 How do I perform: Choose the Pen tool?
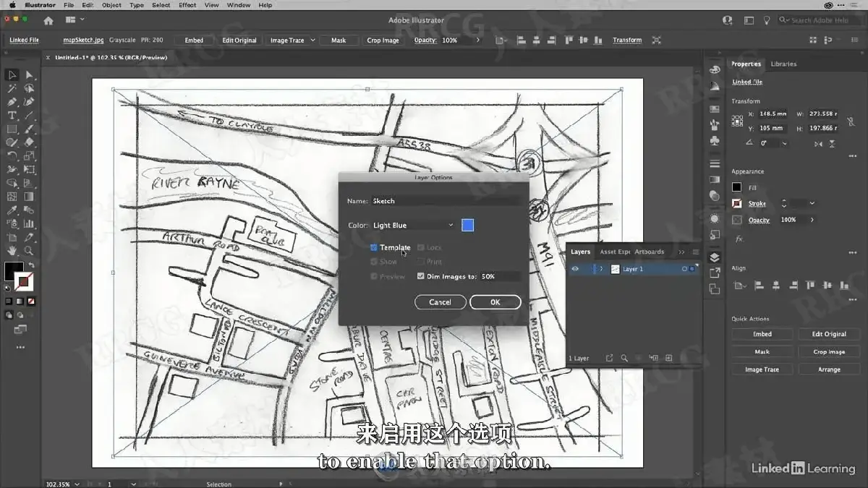[12, 102]
